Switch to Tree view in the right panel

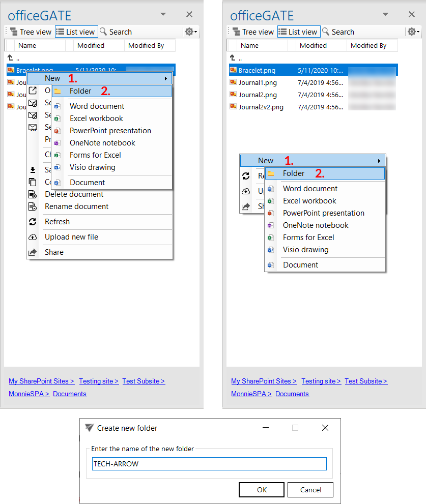(253, 32)
